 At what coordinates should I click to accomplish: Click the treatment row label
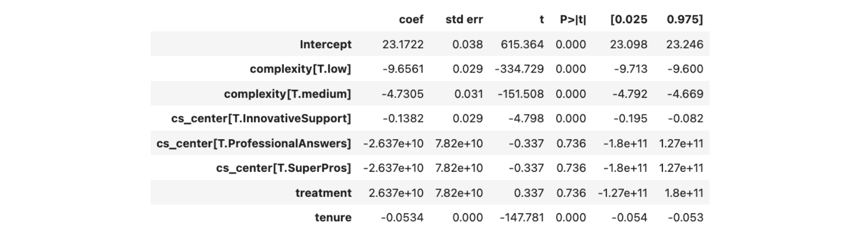tap(323, 193)
